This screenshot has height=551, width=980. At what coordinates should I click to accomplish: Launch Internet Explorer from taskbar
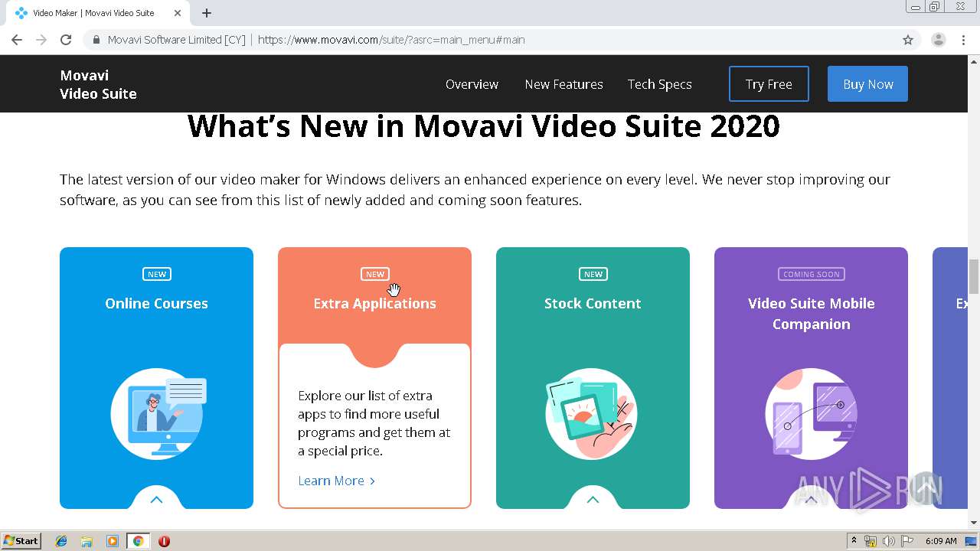coord(61,541)
